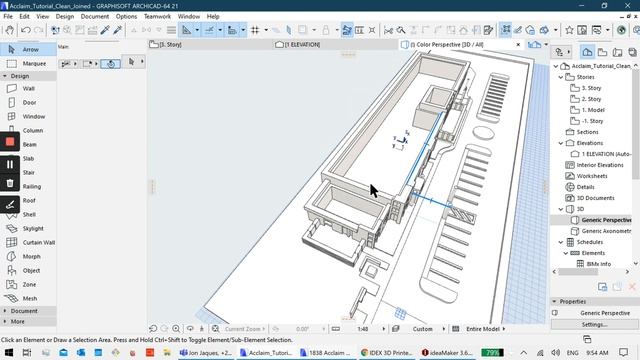This screenshot has height=360, width=640.
Task: Select the Skylight tool
Action: pyautogui.click(x=28, y=229)
